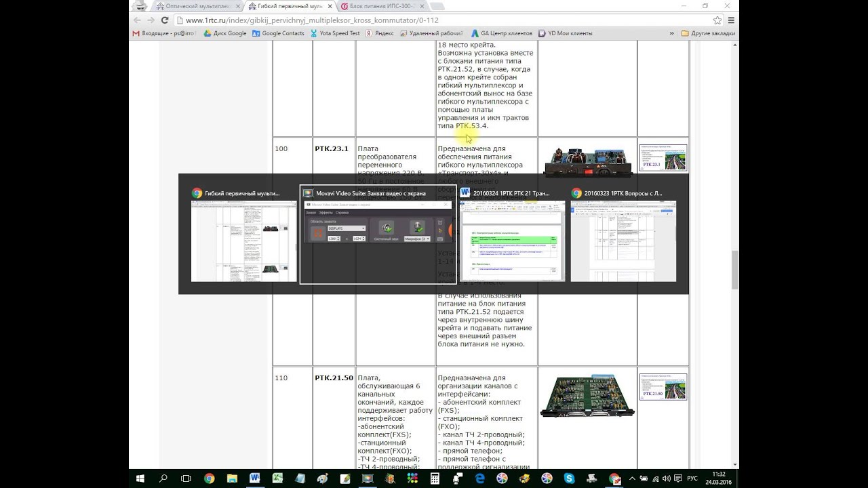Open the Другие закладки folder
868x488 pixels.
point(709,33)
